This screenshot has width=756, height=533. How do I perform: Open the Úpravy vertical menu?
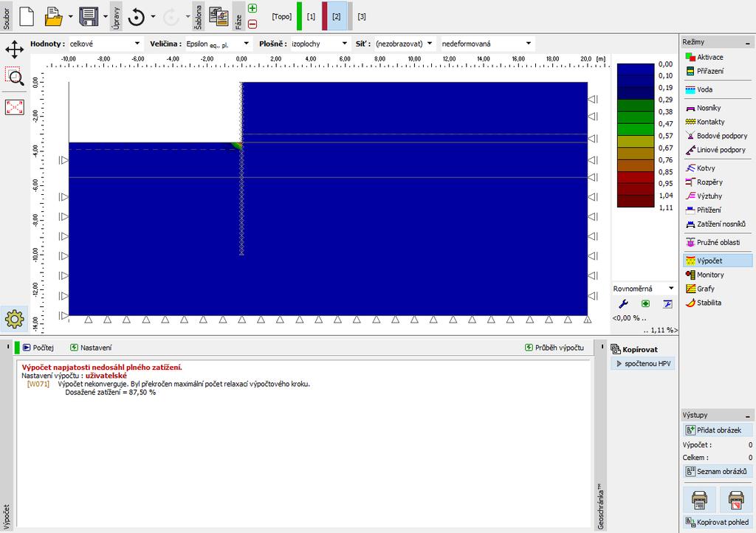(x=116, y=16)
